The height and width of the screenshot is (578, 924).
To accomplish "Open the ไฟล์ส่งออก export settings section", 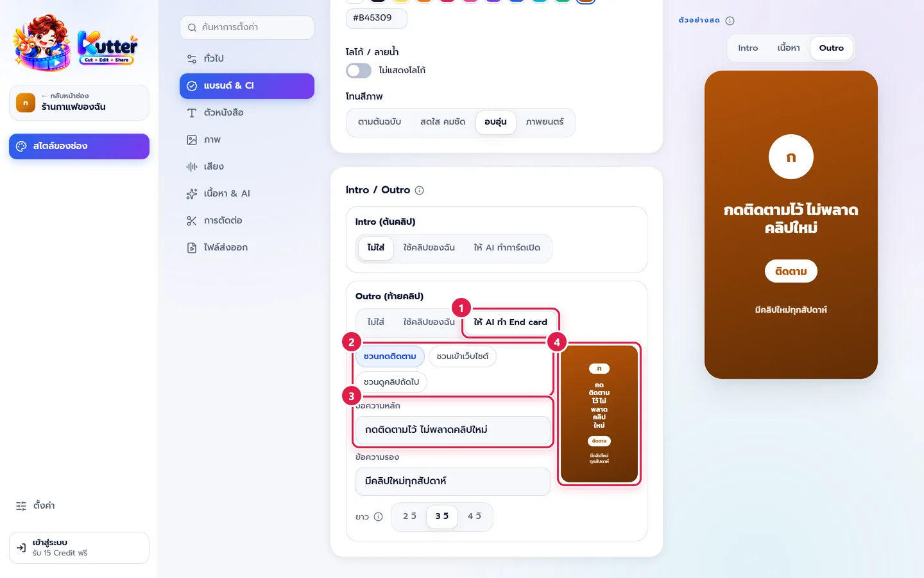I will point(247,247).
